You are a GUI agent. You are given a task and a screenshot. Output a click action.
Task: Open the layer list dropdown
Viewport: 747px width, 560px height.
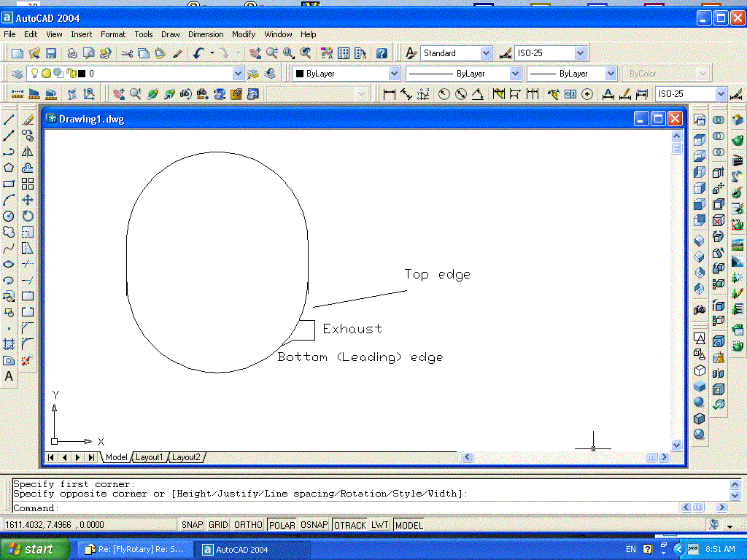point(238,74)
